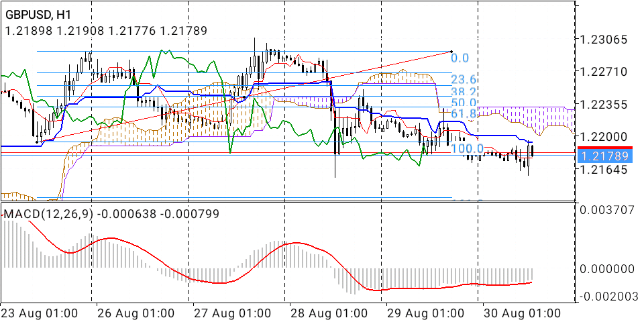Select the 26 Aug 01:00 time label

click(136, 313)
